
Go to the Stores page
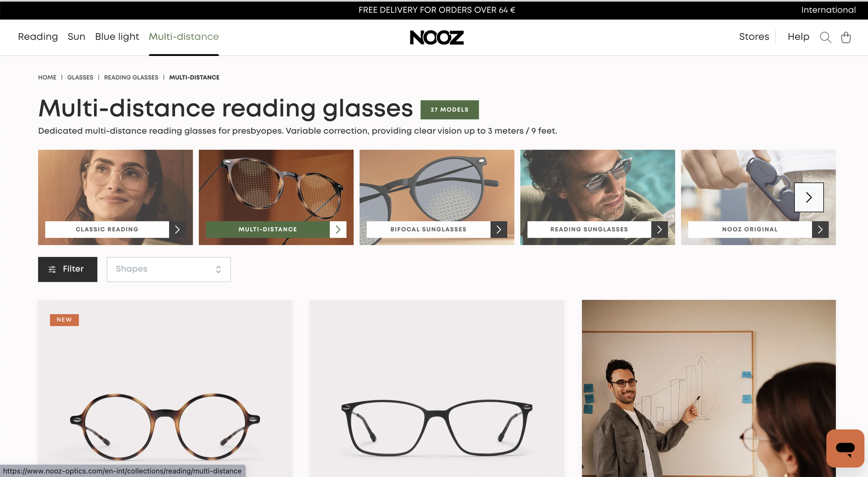[754, 37]
